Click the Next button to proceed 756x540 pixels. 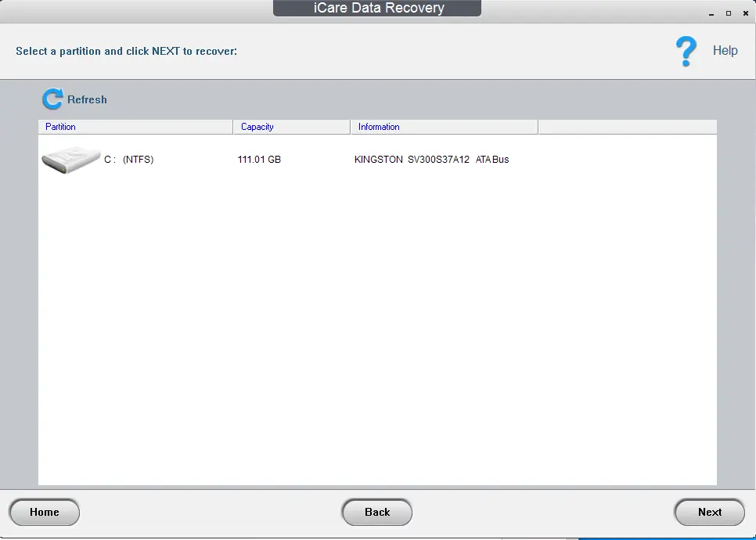coord(710,512)
